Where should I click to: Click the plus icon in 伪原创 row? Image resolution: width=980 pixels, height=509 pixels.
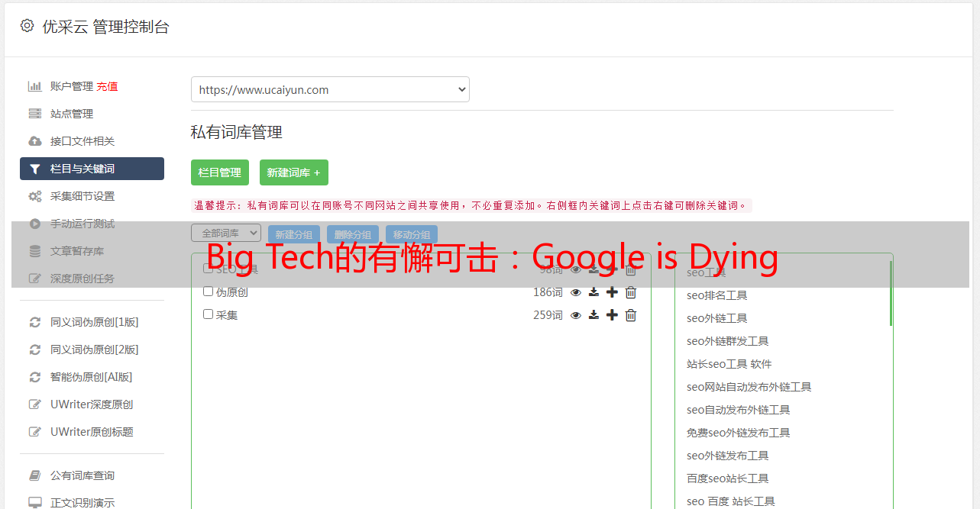click(612, 292)
